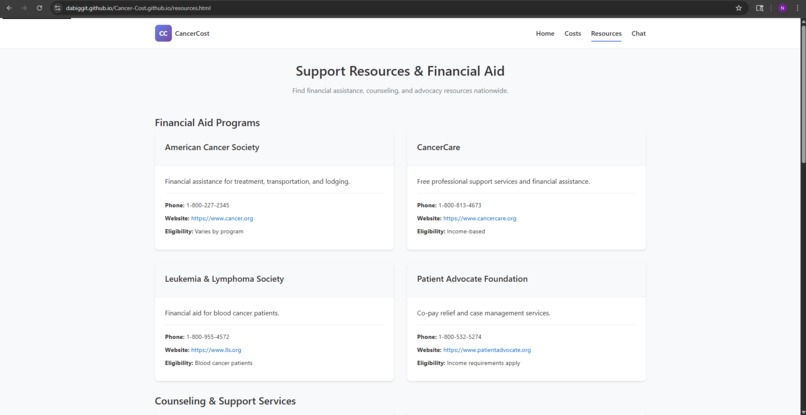The width and height of the screenshot is (806, 415).
Task: Visit https://www.cancer.org link
Action: click(222, 219)
